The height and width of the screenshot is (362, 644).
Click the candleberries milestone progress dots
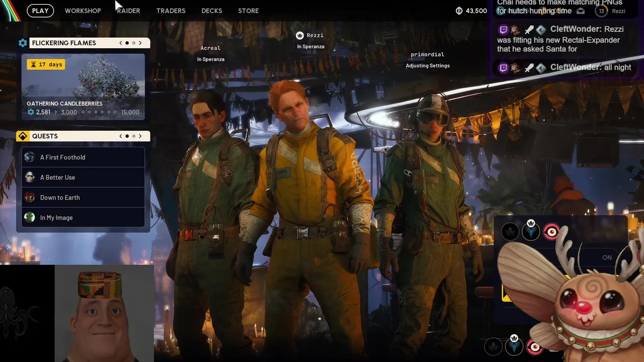[x=99, y=113]
